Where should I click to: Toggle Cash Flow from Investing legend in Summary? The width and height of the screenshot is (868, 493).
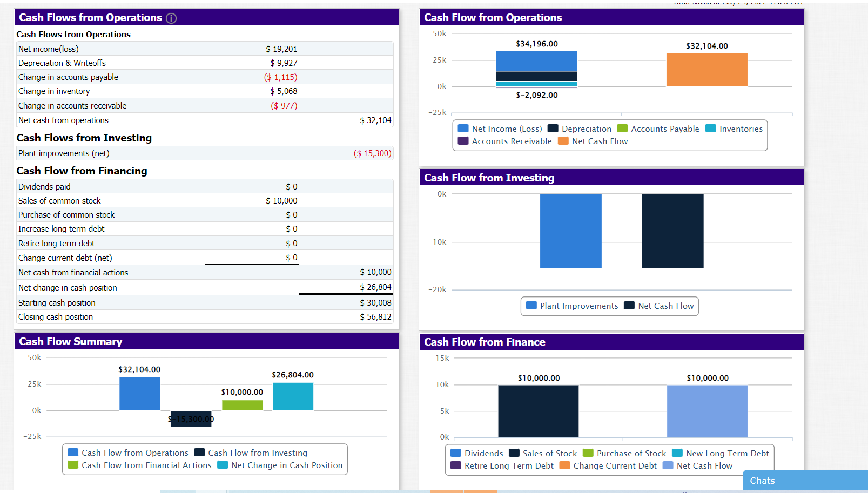click(x=251, y=453)
